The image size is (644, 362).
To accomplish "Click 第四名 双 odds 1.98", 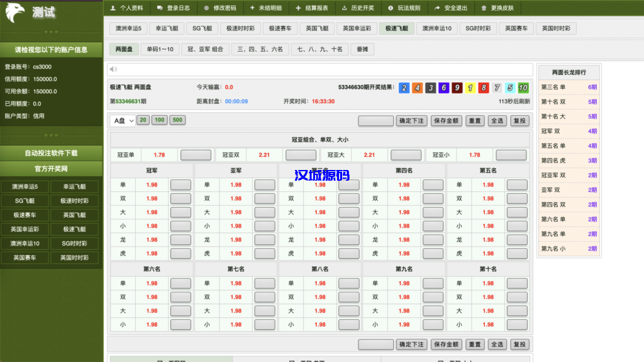I will coord(404,199).
